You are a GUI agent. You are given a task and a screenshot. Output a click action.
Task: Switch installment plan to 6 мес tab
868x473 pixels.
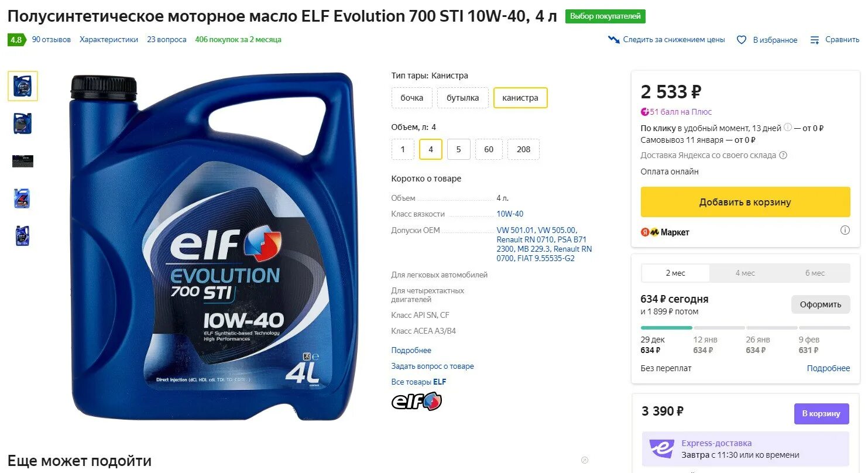[x=815, y=273]
